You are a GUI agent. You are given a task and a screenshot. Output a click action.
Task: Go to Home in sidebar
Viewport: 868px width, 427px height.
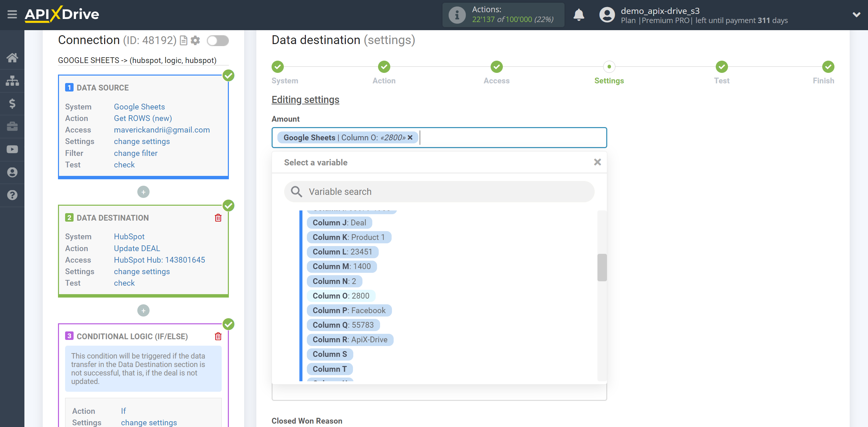[x=12, y=58]
